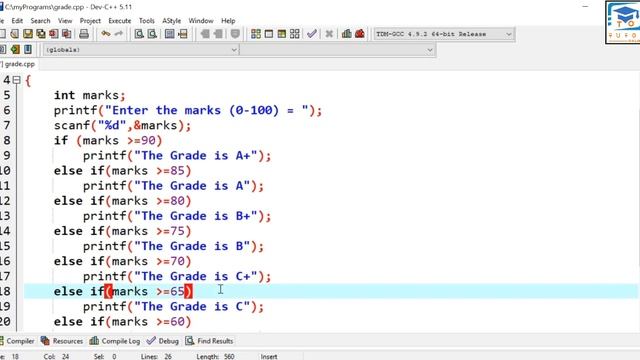
Task: Start debugging with the checkmark icon
Action: click(312, 34)
